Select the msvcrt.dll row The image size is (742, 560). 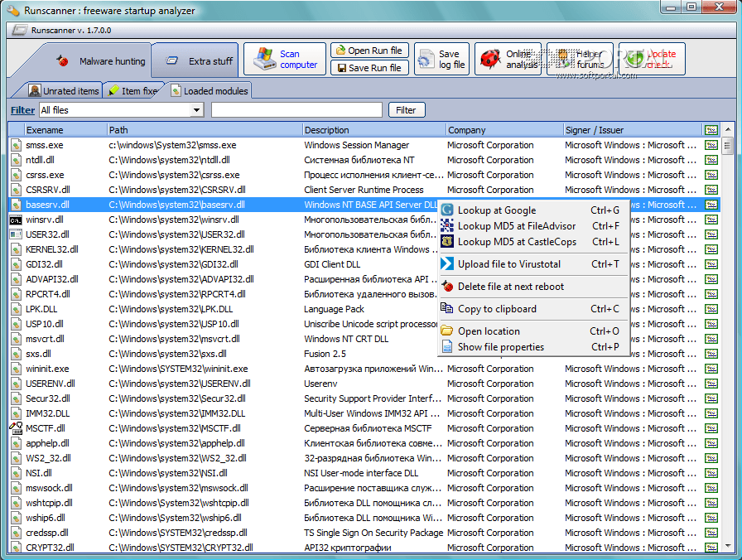tap(364, 339)
